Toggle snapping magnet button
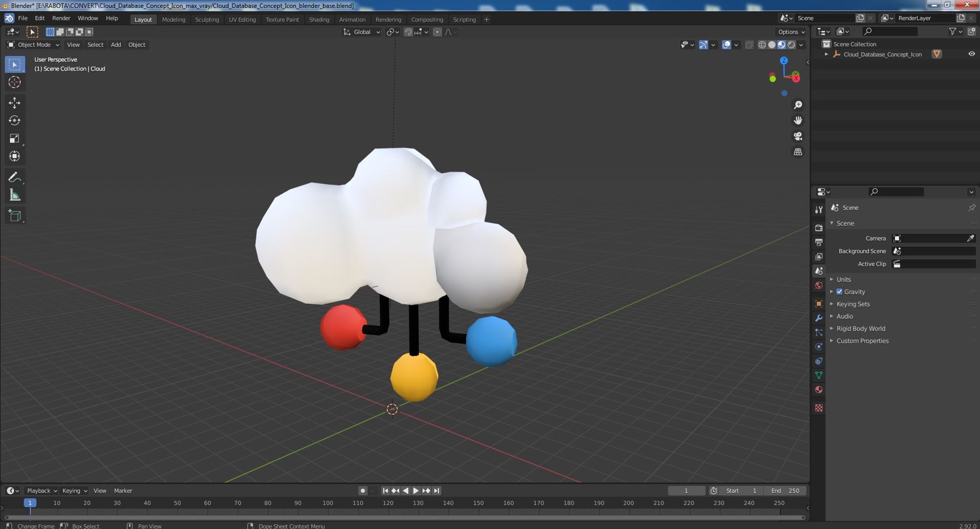The width and height of the screenshot is (980, 529). (408, 32)
